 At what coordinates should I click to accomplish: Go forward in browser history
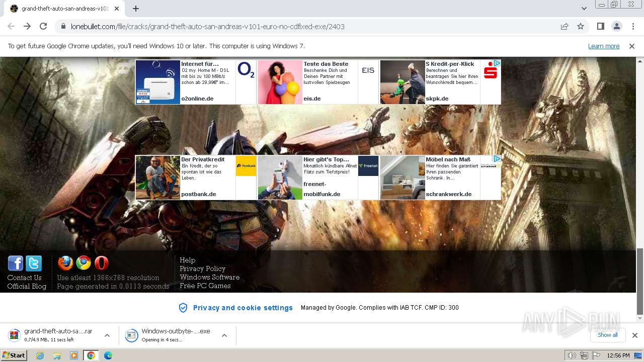27,26
